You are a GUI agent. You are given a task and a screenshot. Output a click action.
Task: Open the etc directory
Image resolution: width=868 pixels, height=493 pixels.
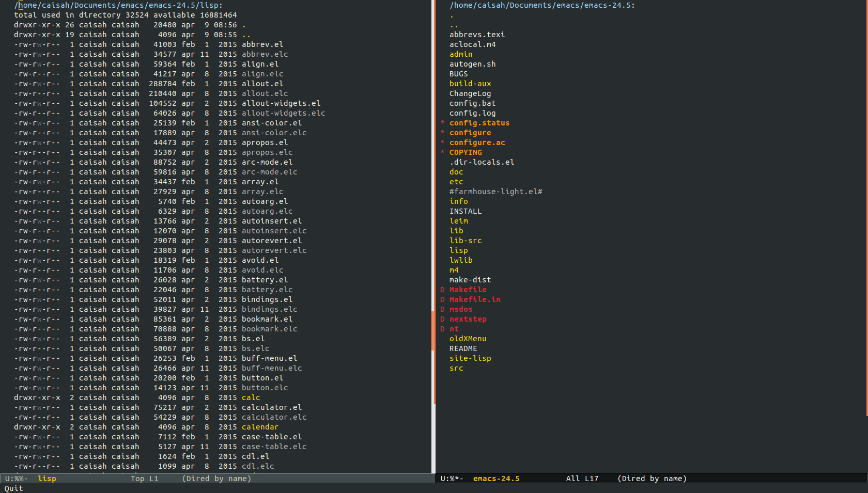(456, 182)
